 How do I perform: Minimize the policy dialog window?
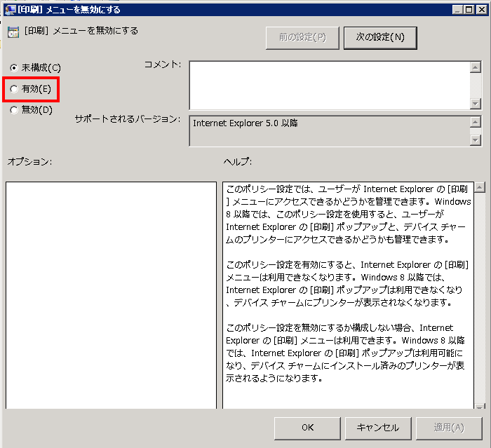pos(456,9)
